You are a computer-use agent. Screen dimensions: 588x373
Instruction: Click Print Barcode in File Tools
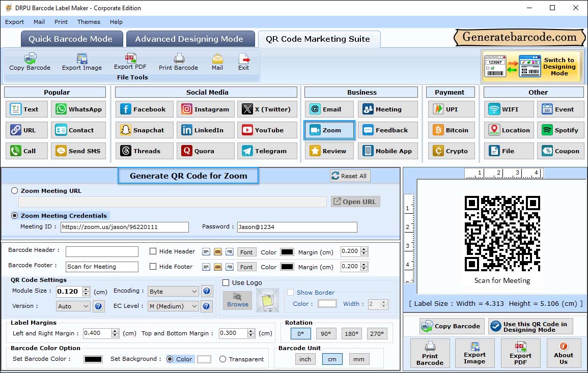pyautogui.click(x=178, y=62)
